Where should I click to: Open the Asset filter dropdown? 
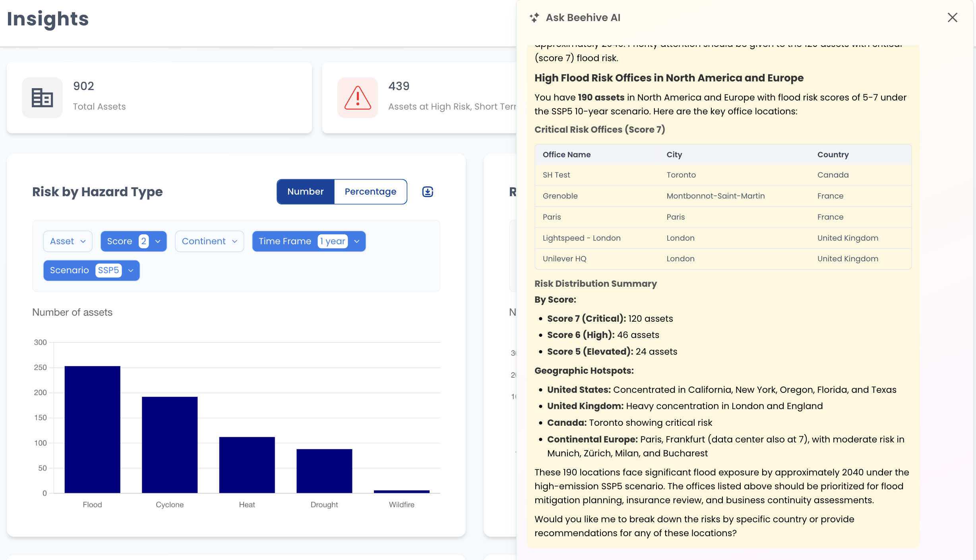(x=68, y=241)
